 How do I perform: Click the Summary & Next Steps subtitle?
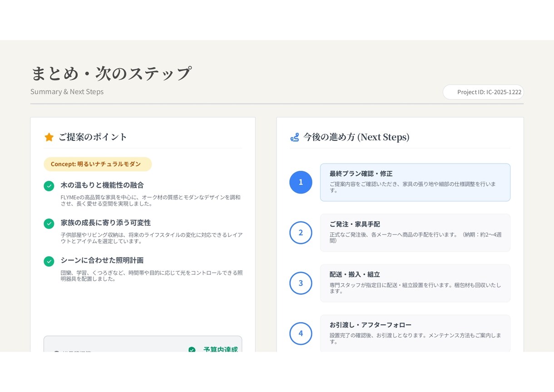[67, 92]
